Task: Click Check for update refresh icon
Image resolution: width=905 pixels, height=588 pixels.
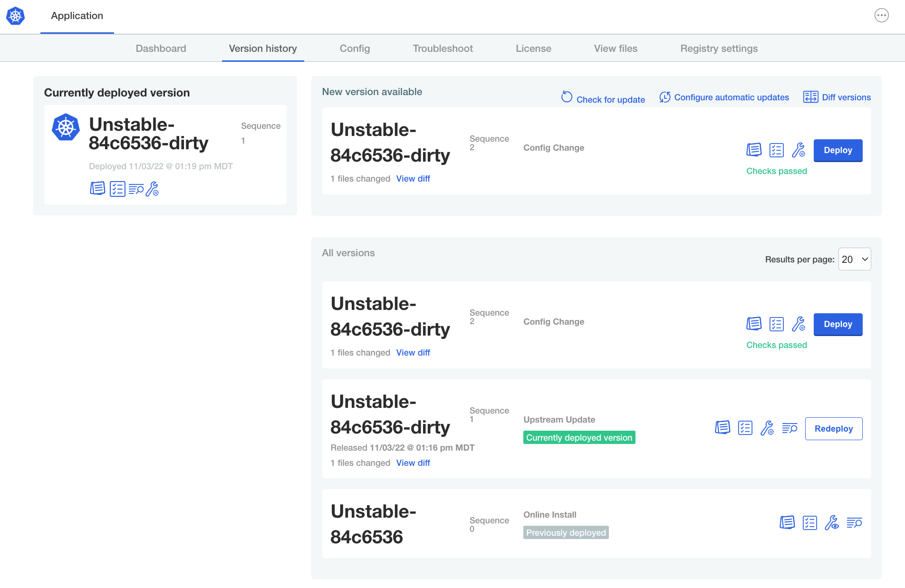Action: 567,96
